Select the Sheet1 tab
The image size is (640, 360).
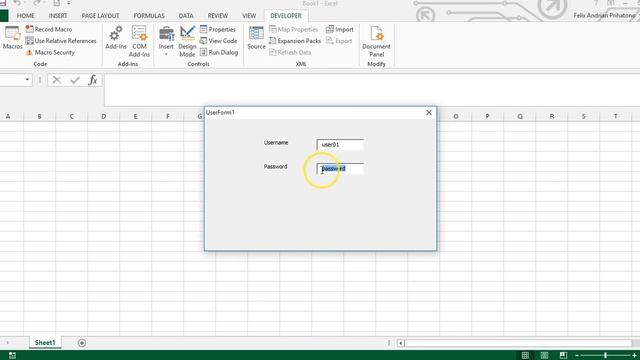pyautogui.click(x=45, y=342)
